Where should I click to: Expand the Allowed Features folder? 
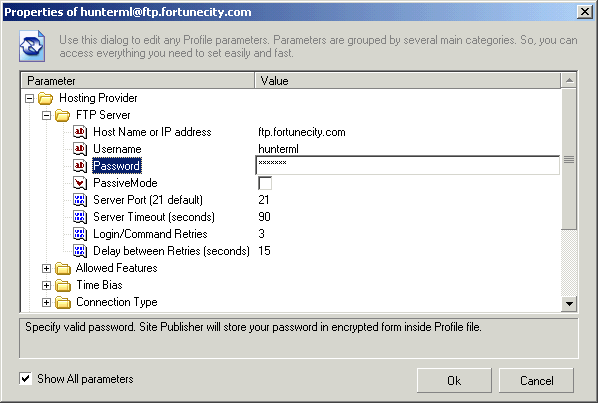tap(46, 268)
